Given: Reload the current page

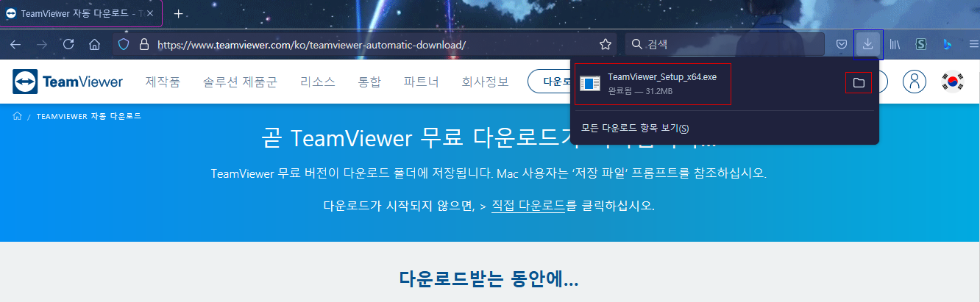Looking at the screenshot, I should point(68,44).
